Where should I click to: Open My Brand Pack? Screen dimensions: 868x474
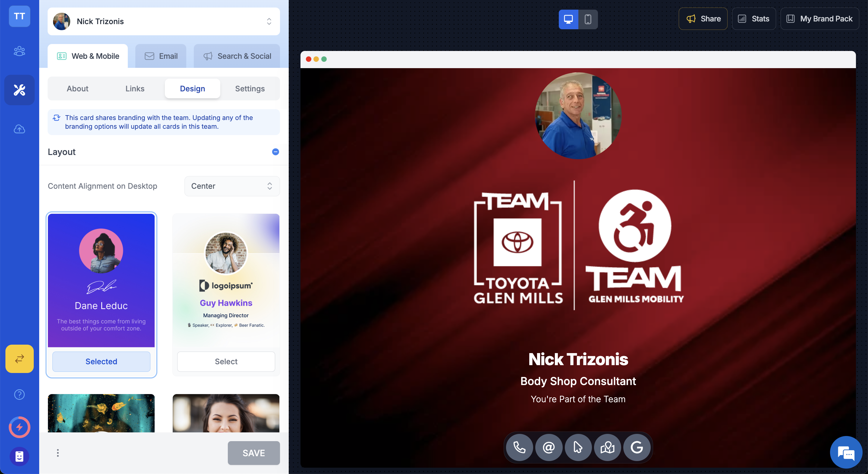pos(819,19)
